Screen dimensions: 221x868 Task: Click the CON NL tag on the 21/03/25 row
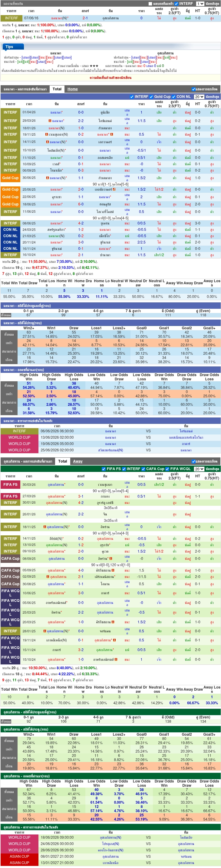coord(10,236)
